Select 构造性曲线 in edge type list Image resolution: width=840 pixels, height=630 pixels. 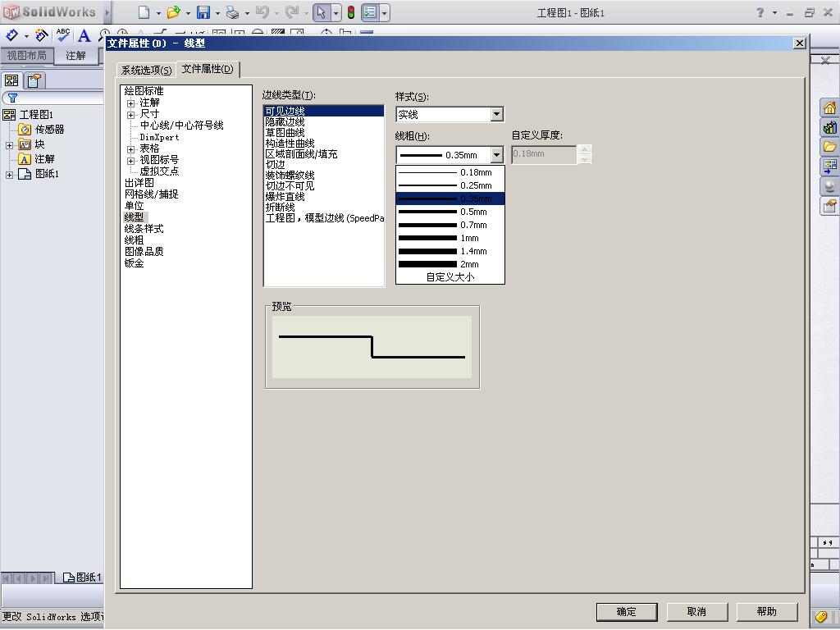tap(290, 144)
